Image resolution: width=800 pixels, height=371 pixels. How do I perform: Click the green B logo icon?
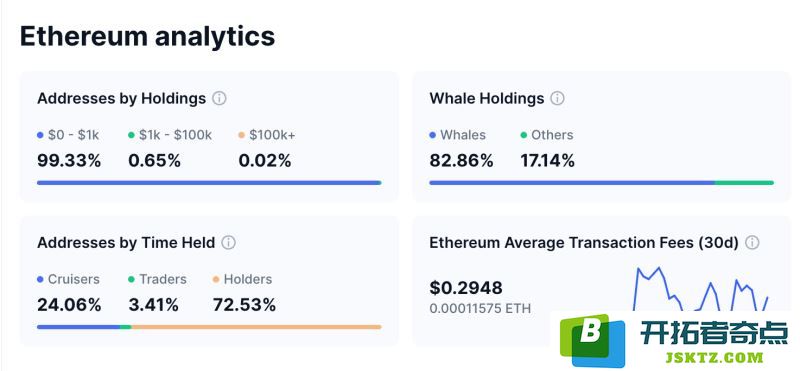tap(592, 340)
